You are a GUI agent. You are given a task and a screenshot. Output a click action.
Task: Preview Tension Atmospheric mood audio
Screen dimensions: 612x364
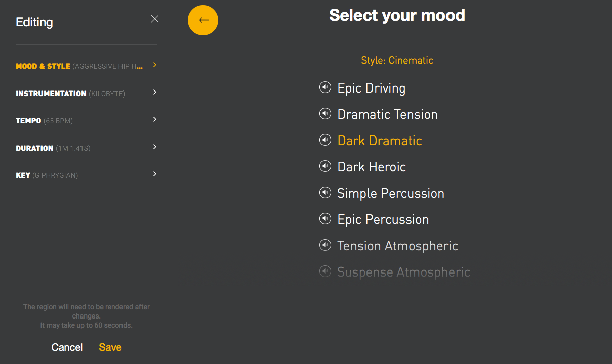[x=325, y=245]
